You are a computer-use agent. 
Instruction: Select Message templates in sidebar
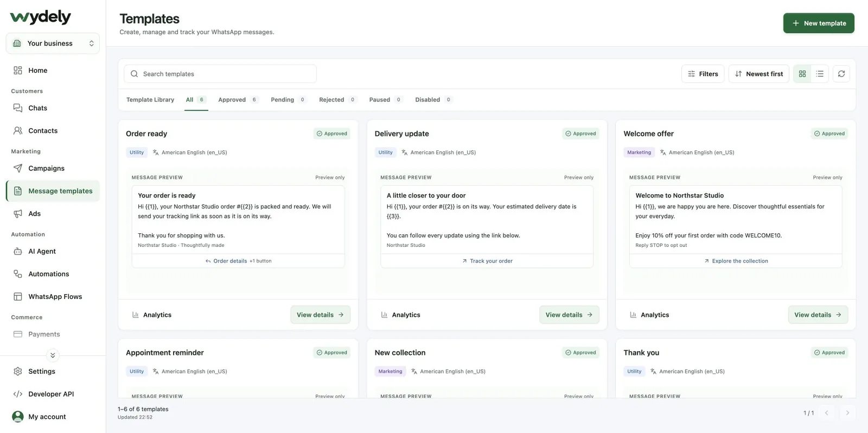[53, 191]
